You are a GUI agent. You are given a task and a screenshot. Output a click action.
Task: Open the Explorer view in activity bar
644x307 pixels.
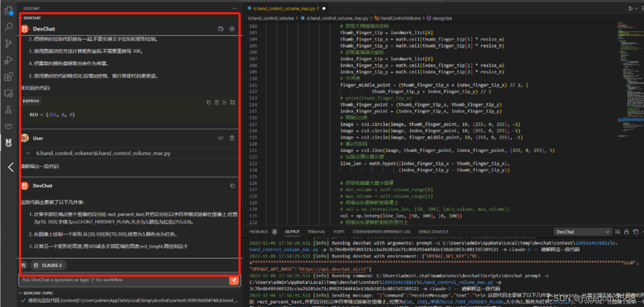pyautogui.click(x=8, y=10)
